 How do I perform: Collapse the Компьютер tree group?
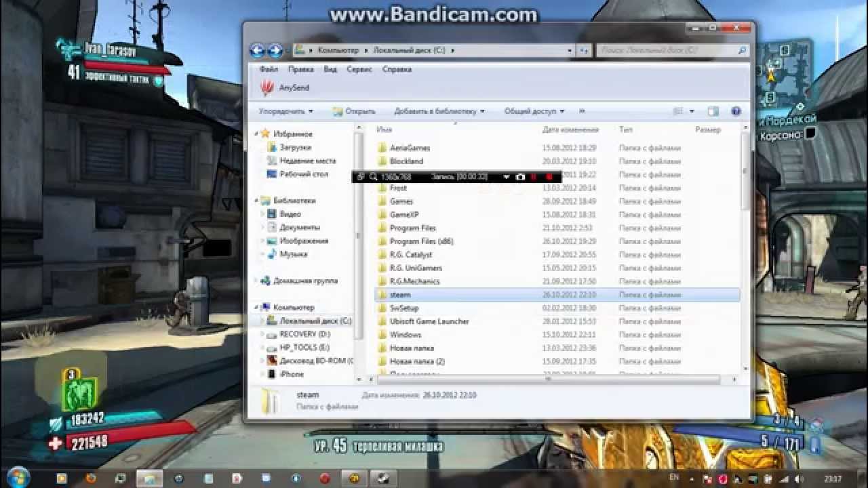(x=256, y=308)
